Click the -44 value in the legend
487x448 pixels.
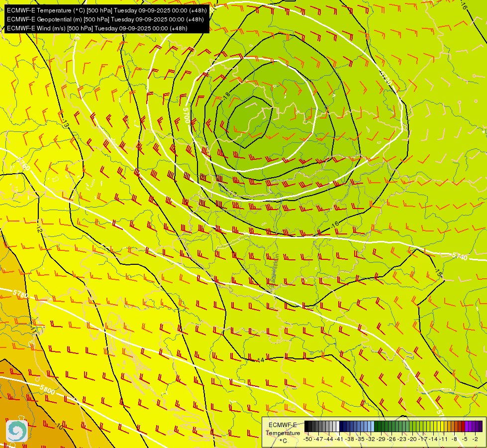[329, 439]
